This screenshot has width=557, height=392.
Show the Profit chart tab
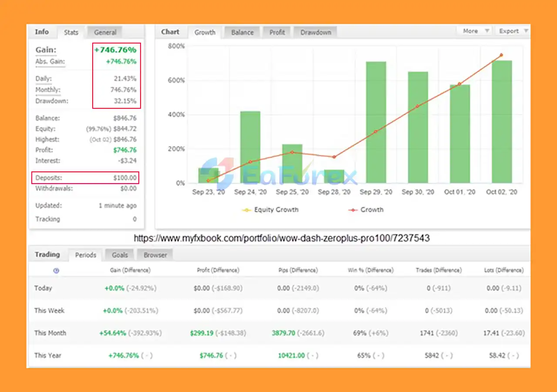click(277, 32)
